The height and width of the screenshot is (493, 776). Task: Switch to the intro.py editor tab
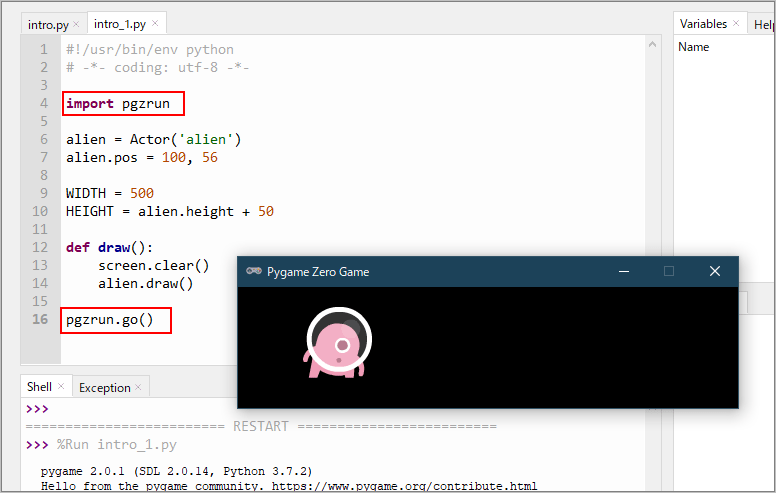[x=48, y=25]
